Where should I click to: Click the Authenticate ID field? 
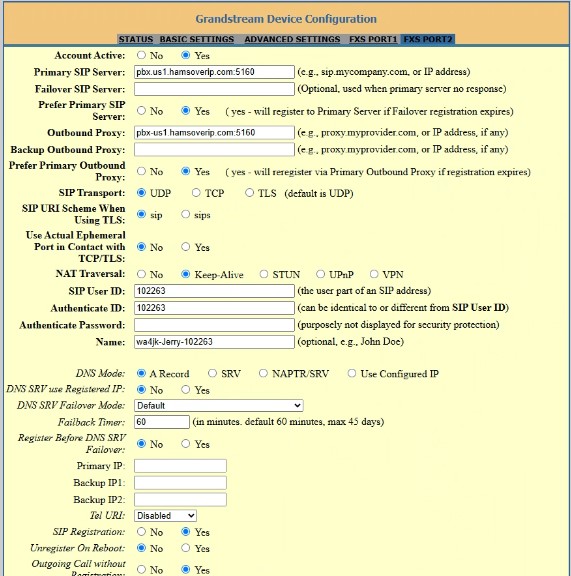[214, 307]
